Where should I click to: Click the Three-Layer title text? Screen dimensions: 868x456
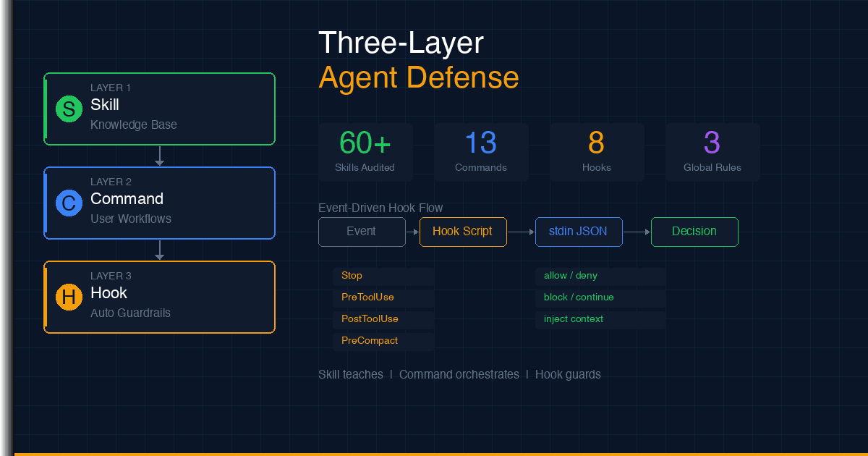tap(401, 43)
